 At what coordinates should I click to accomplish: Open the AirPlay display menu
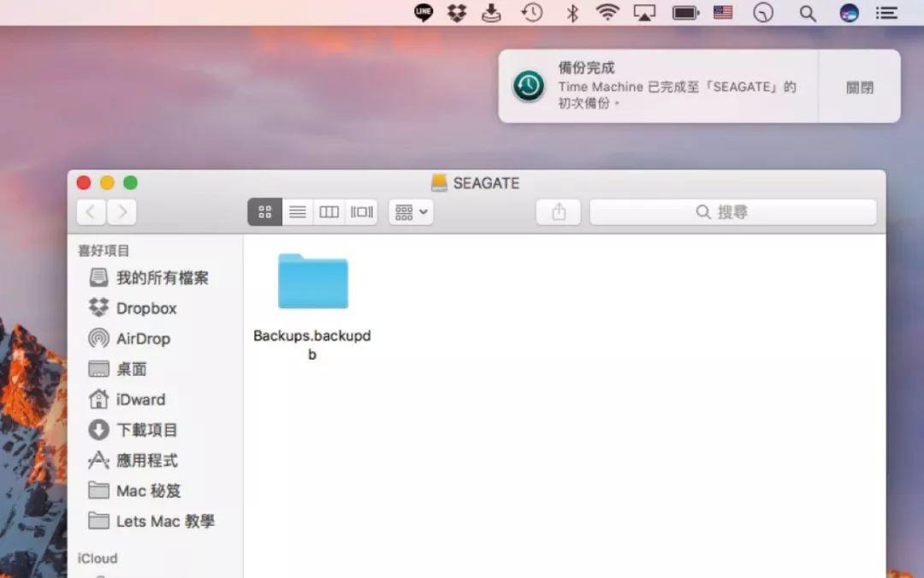pos(644,12)
